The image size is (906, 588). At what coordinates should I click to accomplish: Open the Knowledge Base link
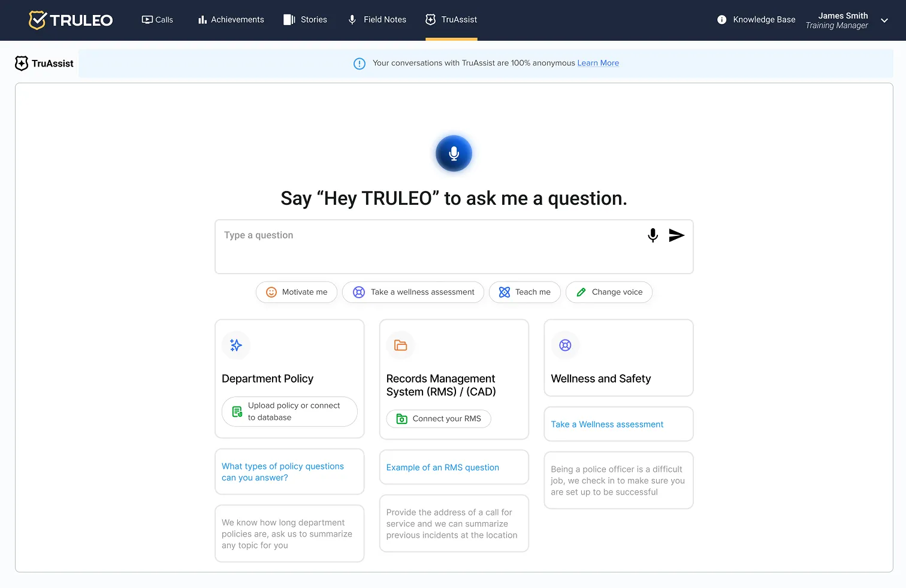click(x=764, y=20)
